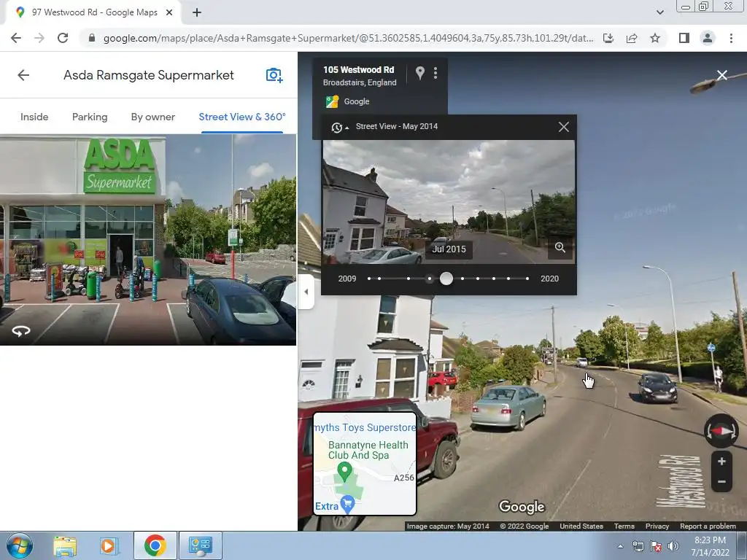
Task: Zoom out Street View with minus button
Action: click(x=721, y=481)
